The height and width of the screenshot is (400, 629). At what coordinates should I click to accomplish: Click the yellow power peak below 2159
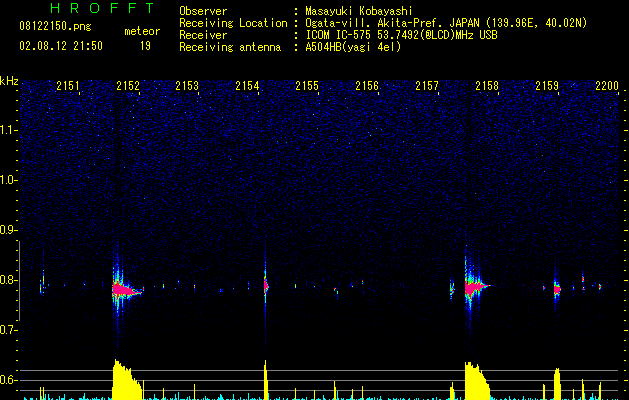coord(557,384)
